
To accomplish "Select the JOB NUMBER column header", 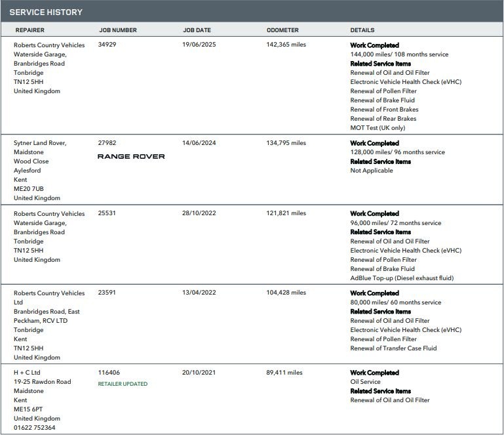I will pyautogui.click(x=118, y=30).
